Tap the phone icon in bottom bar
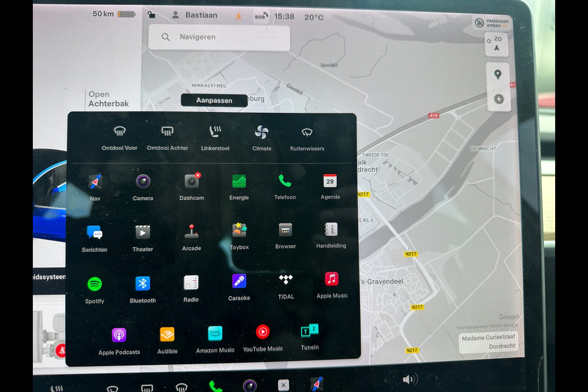The height and width of the screenshot is (392, 588). (215, 386)
